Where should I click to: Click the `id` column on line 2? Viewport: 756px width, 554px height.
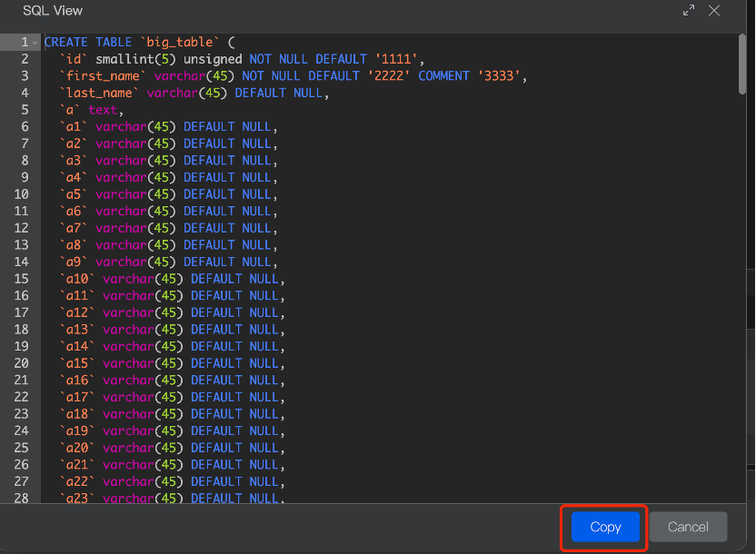[x=74, y=59]
